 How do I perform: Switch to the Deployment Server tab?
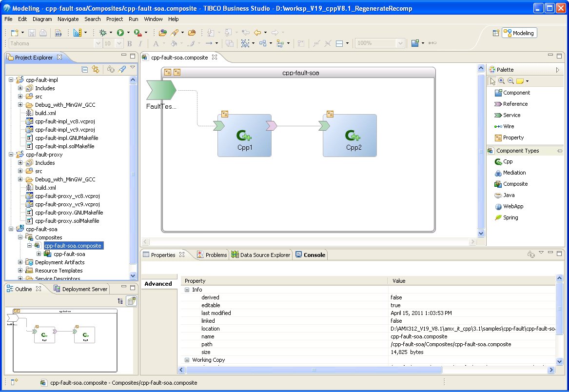(80, 289)
